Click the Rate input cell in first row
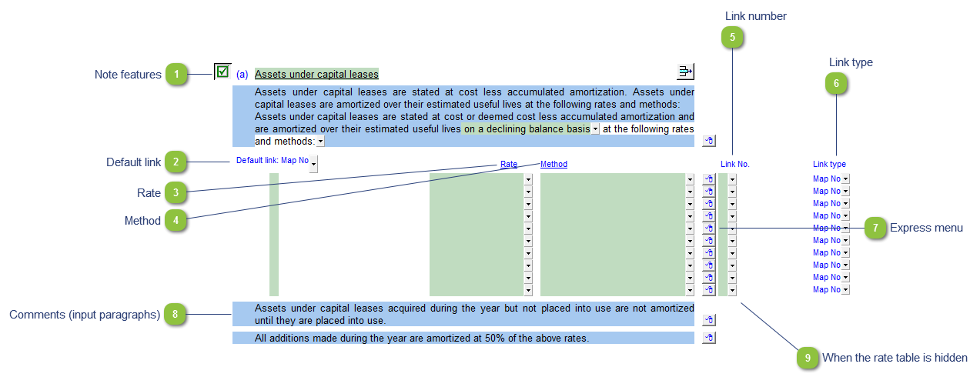Viewport: 980px width, 377px height. [x=477, y=179]
